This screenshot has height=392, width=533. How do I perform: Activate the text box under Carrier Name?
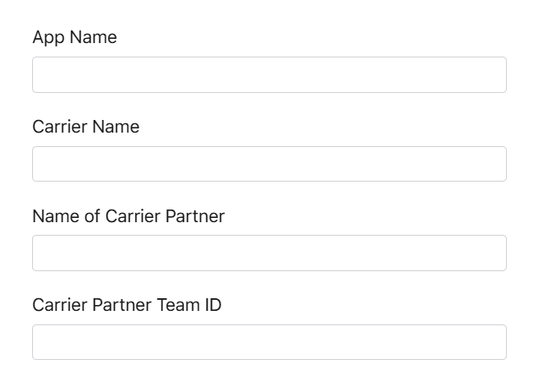pos(269,164)
